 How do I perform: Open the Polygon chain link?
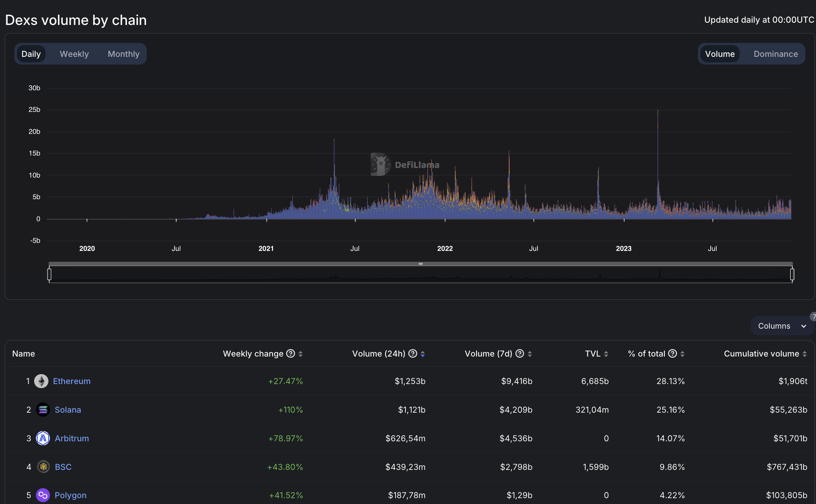[70, 495]
